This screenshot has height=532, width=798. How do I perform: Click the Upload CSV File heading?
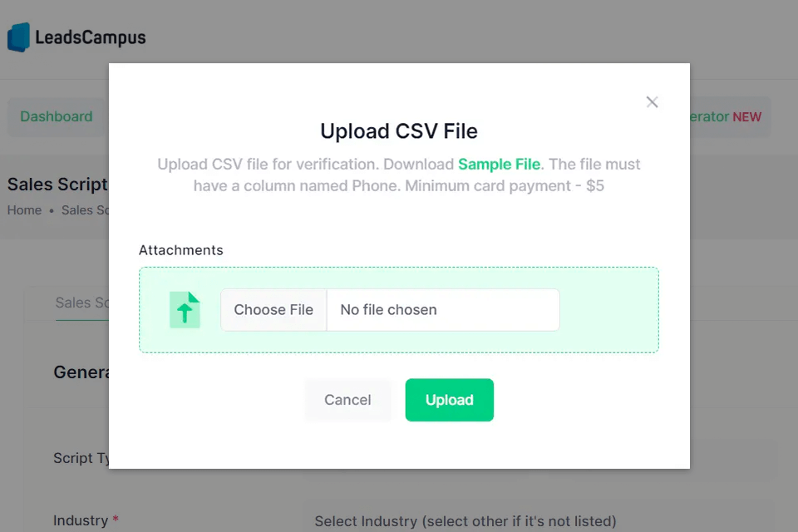(399, 131)
